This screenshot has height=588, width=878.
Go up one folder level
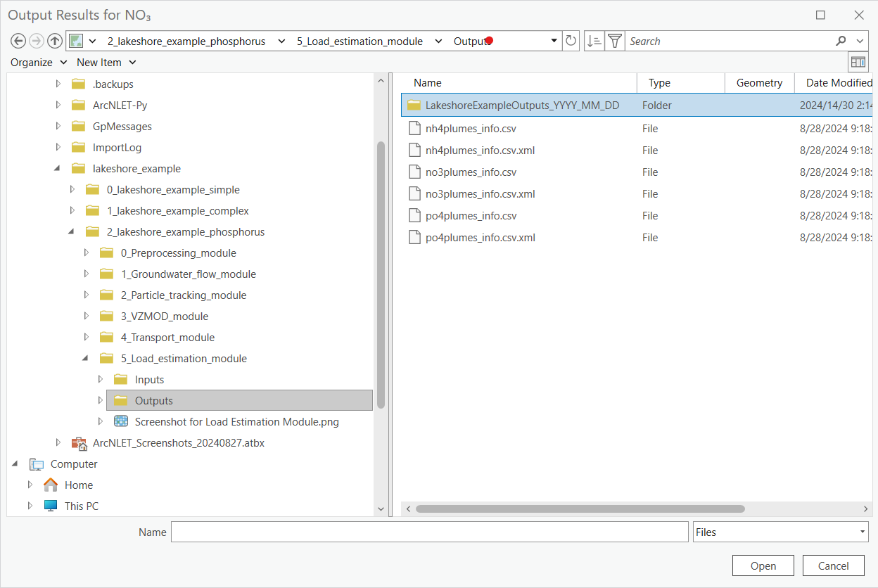[x=54, y=41]
